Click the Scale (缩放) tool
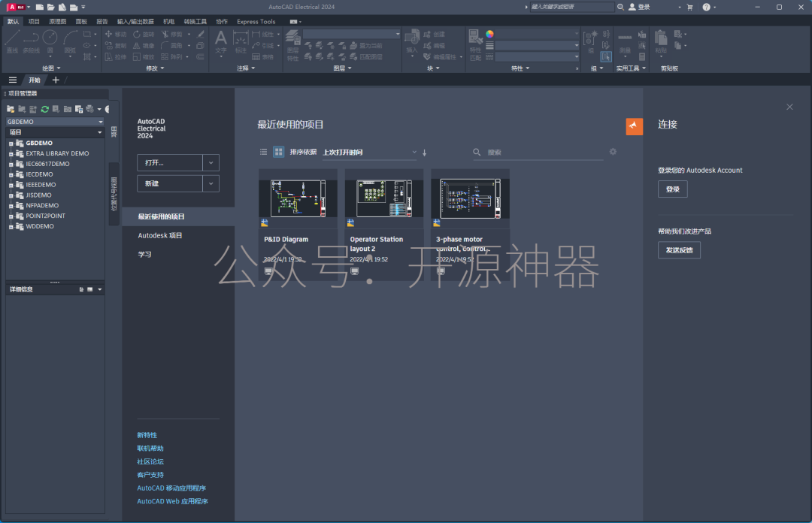The height and width of the screenshot is (523, 812). pos(144,57)
